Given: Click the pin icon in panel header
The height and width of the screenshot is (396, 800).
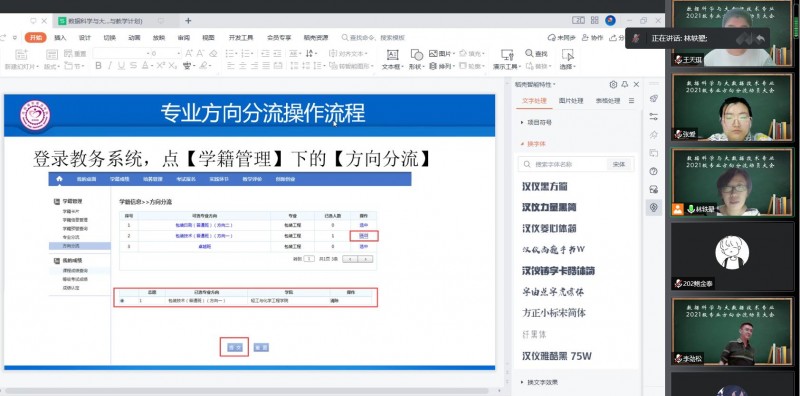Looking at the screenshot, I should coord(625,84).
